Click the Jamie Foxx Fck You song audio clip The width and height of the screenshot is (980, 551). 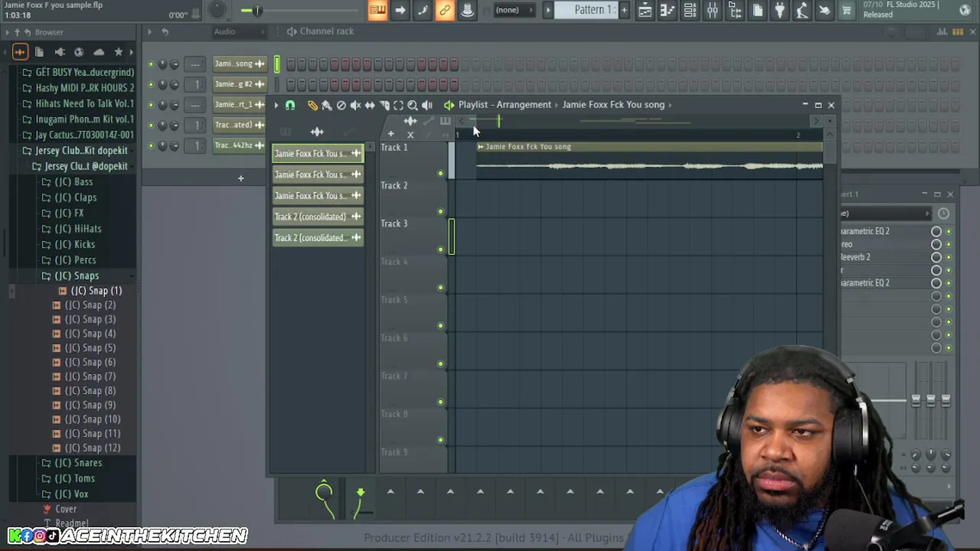pos(649,160)
